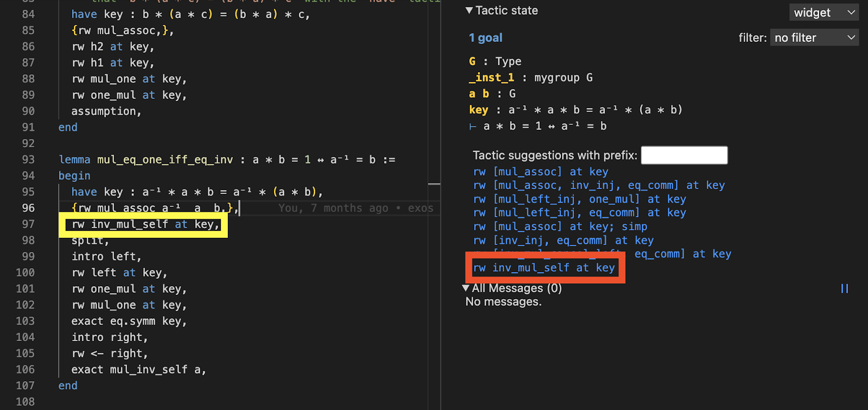Collapse the All Messages section

(466, 288)
